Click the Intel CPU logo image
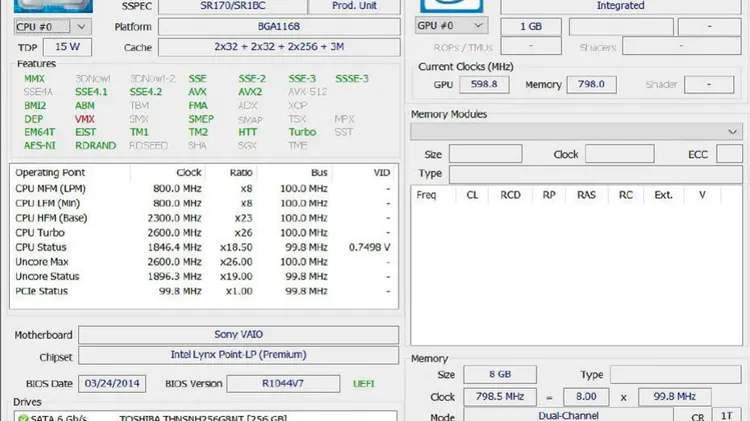The width and height of the screenshot is (750, 421). coord(53,6)
